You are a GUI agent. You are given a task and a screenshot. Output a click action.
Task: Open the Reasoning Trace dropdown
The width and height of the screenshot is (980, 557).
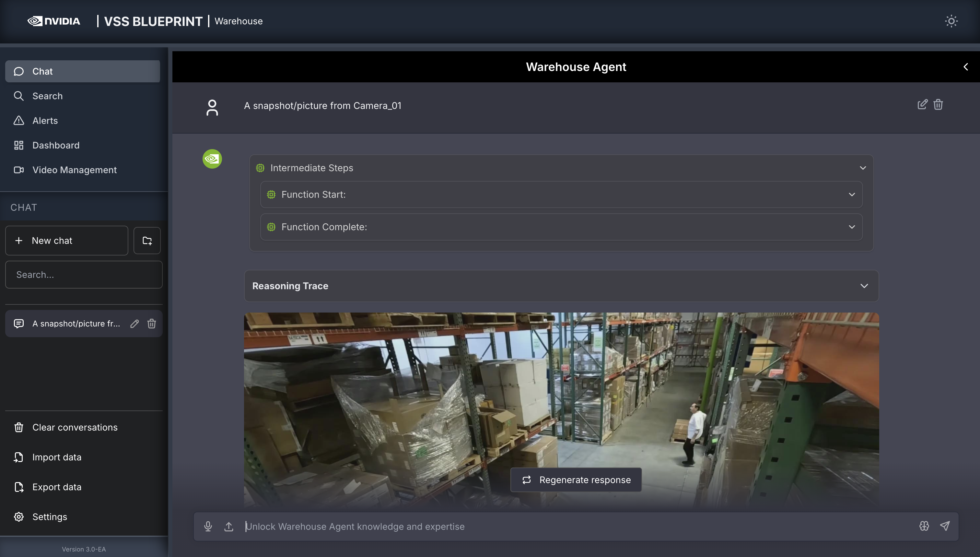(864, 286)
